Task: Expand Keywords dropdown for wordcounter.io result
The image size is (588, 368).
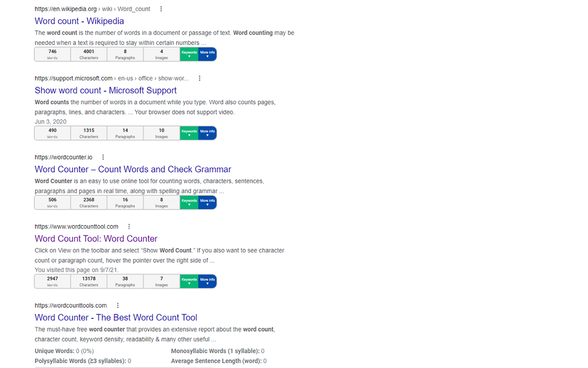Action: [189, 202]
